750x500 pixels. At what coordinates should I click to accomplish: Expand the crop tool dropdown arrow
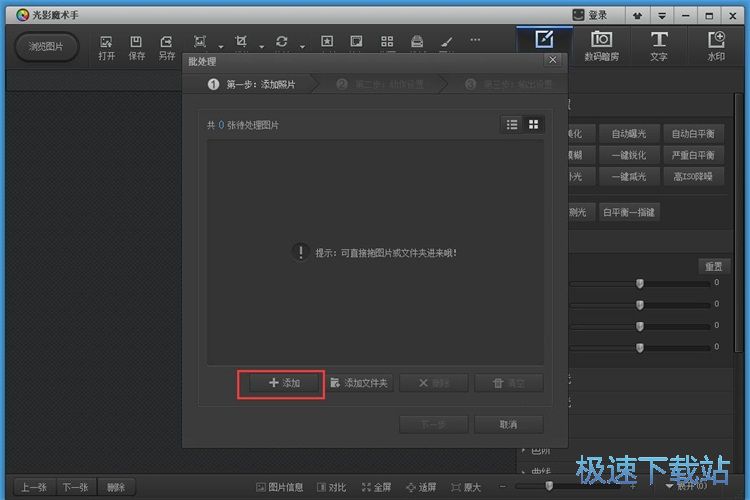261,46
